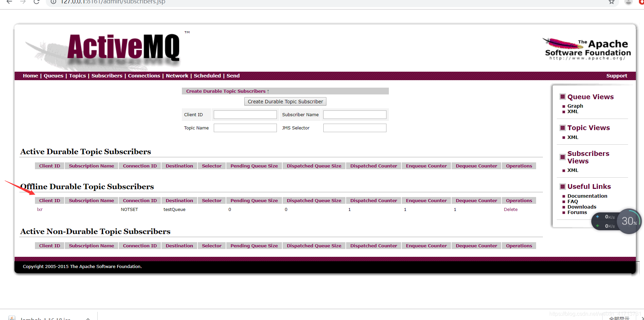The image size is (644, 320).
Task: Go to Home in navigation bar
Action: (30, 76)
